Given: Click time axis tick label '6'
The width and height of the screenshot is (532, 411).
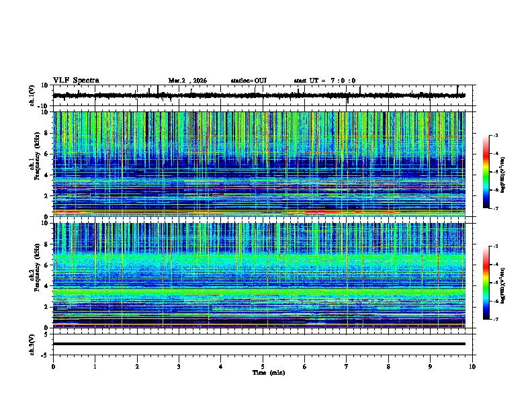Looking at the screenshot, I should click(305, 367).
